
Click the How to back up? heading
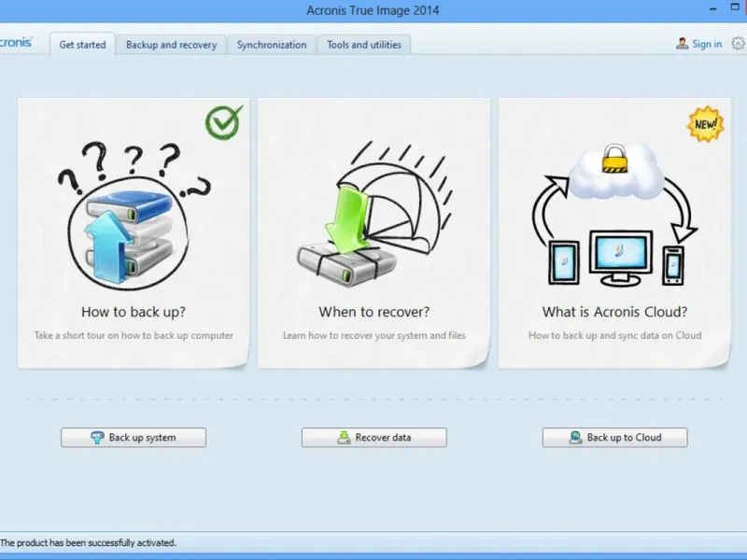pyautogui.click(x=134, y=312)
